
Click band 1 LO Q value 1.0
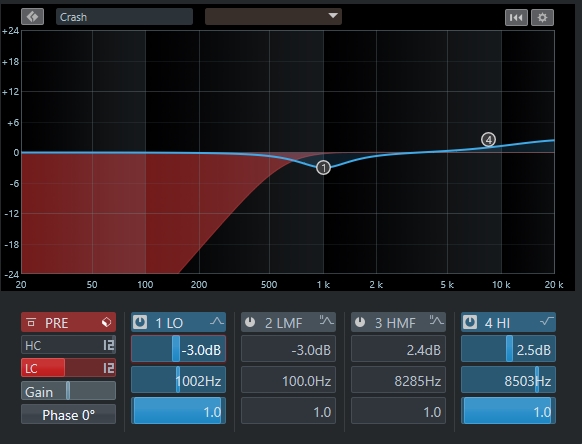point(179,411)
